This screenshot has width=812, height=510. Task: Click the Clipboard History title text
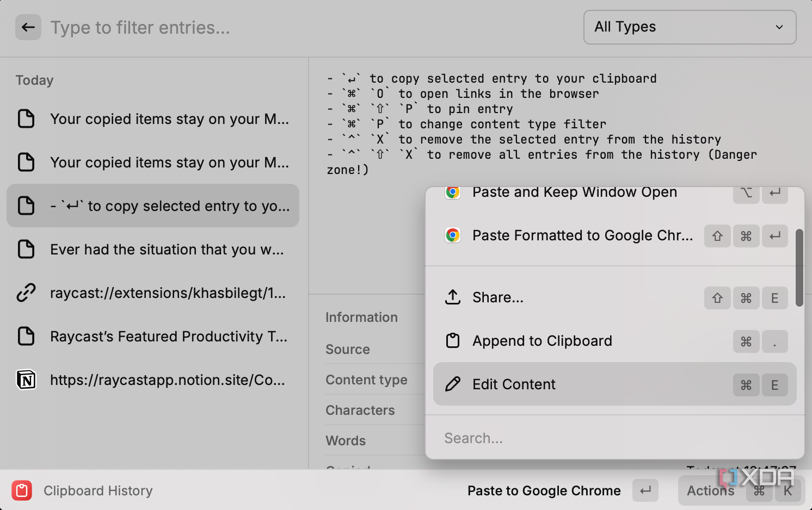tap(98, 490)
